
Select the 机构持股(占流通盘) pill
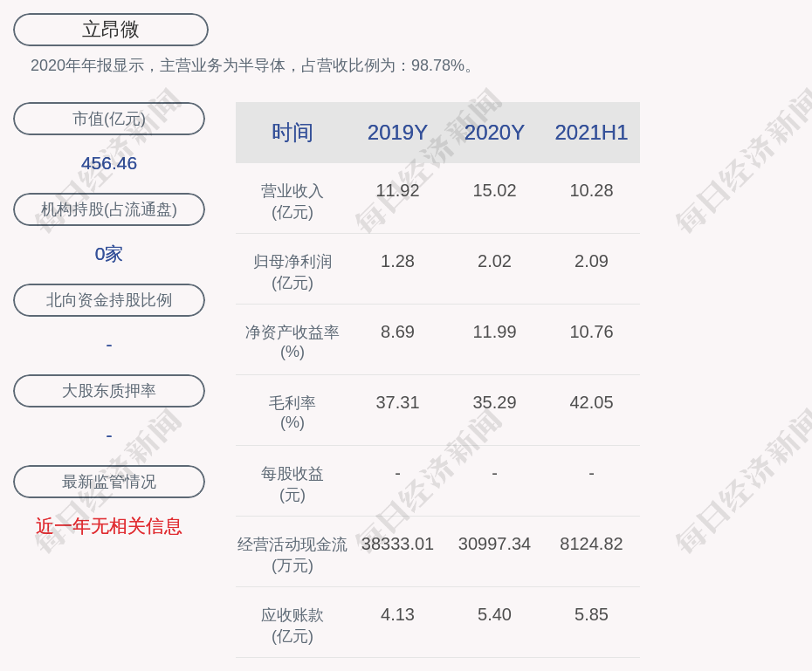coord(109,209)
